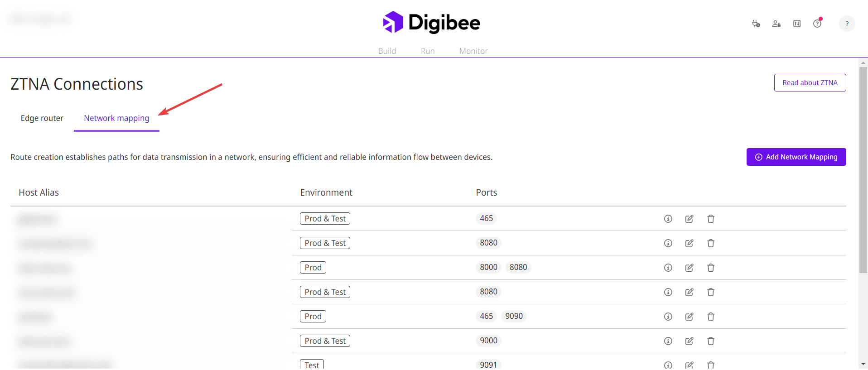This screenshot has width=868, height=370.
Task: Edit the mapping with ports 8000 and 8080
Action: pyautogui.click(x=689, y=268)
